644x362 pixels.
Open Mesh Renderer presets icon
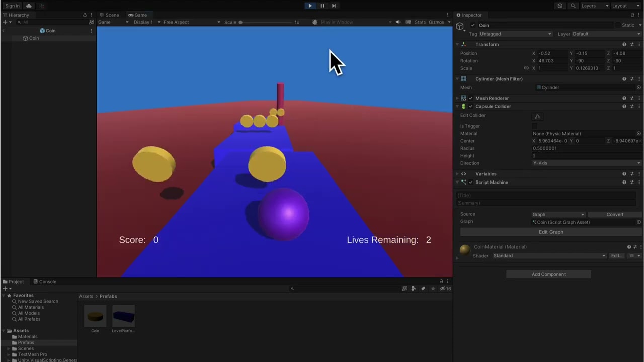tap(632, 98)
